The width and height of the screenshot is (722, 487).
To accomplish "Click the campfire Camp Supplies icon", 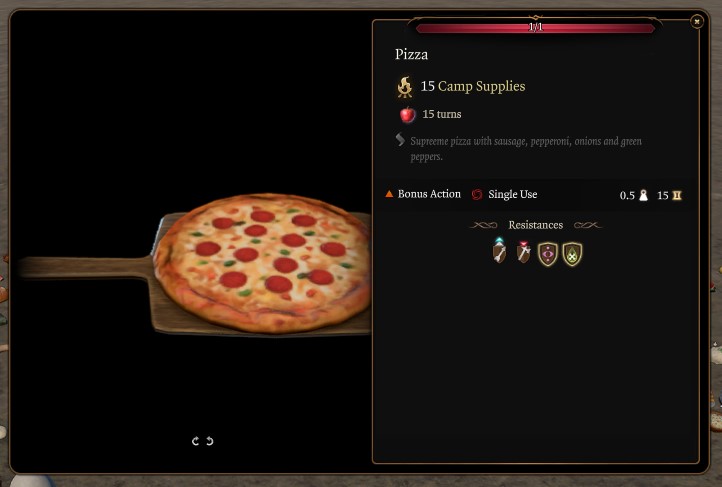I will click(405, 87).
